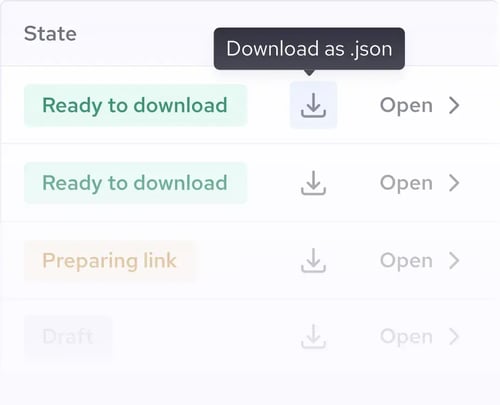Select the blank space between Draft badge and download icon

(x=207, y=337)
